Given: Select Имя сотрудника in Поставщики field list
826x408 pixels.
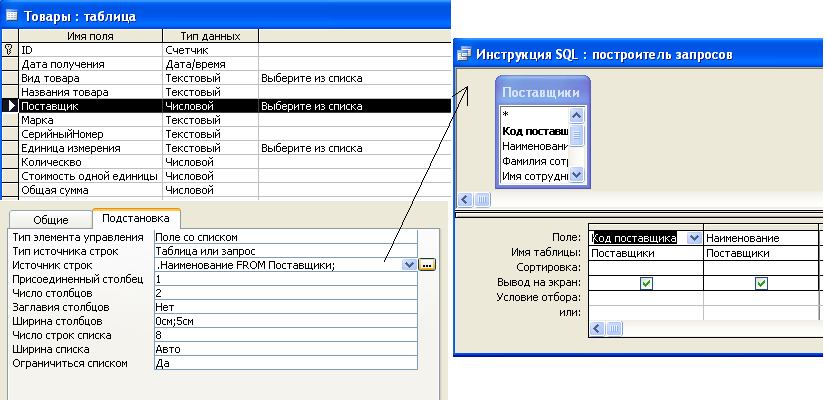Looking at the screenshot, I should (534, 176).
